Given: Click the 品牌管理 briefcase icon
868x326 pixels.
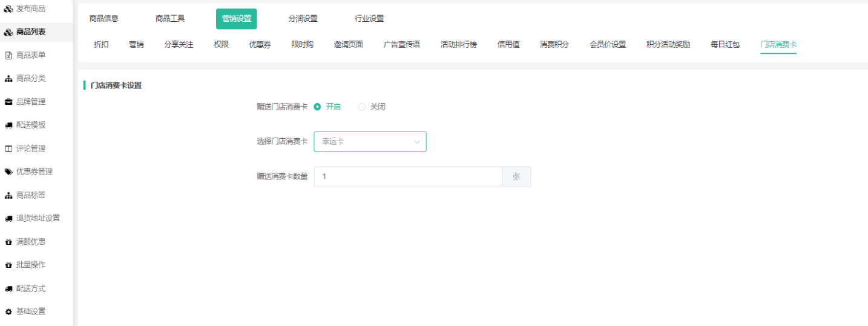Looking at the screenshot, I should pyautogui.click(x=8, y=102).
